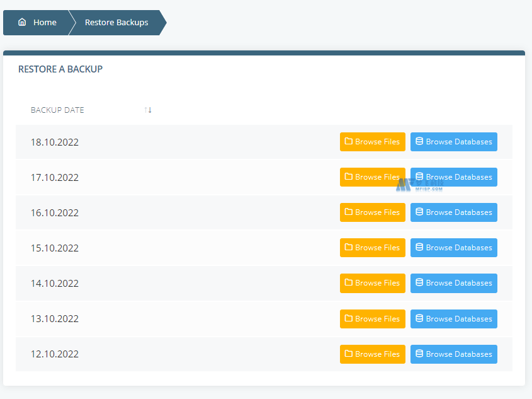
Task: Toggle the Backup Date sort arrows
Action: (x=148, y=110)
